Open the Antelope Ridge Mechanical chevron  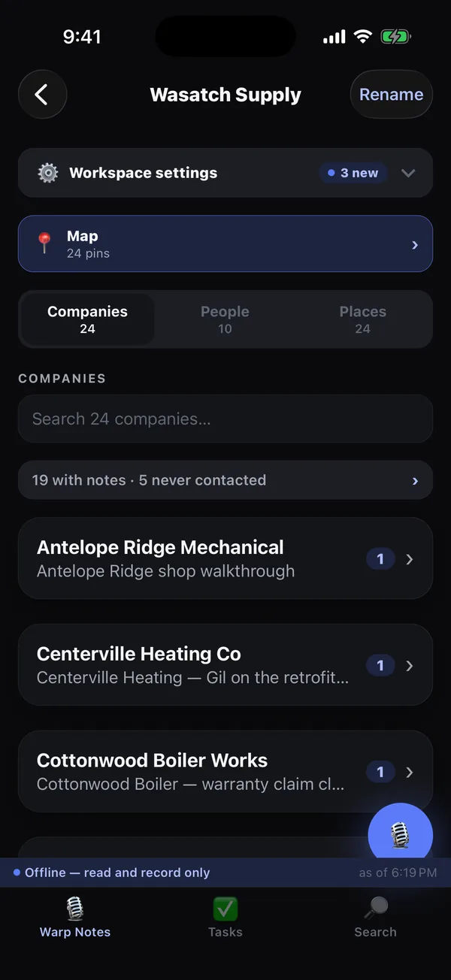[x=410, y=559]
